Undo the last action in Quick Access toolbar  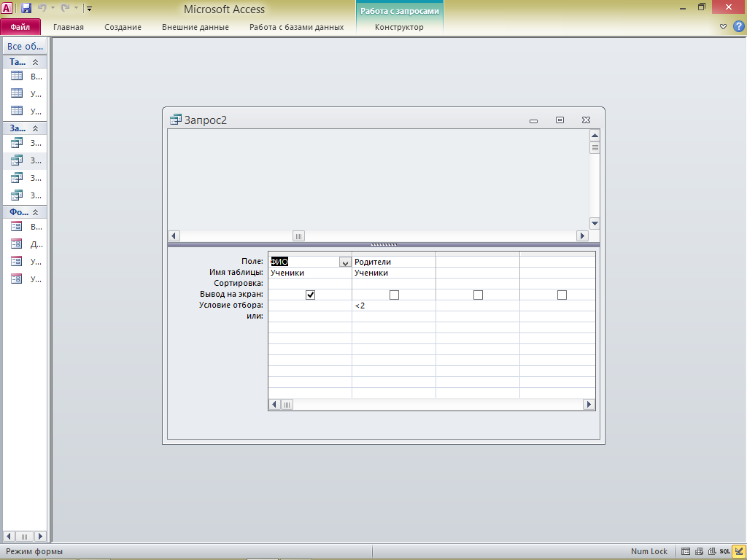tap(42, 8)
